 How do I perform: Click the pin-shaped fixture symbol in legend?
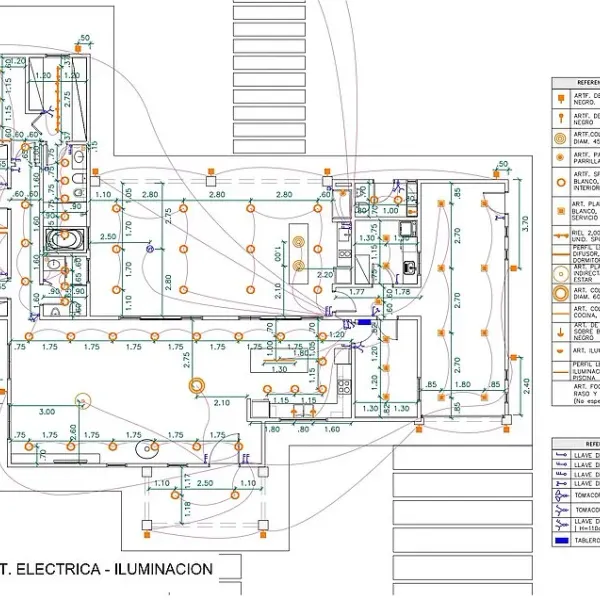tap(561, 118)
